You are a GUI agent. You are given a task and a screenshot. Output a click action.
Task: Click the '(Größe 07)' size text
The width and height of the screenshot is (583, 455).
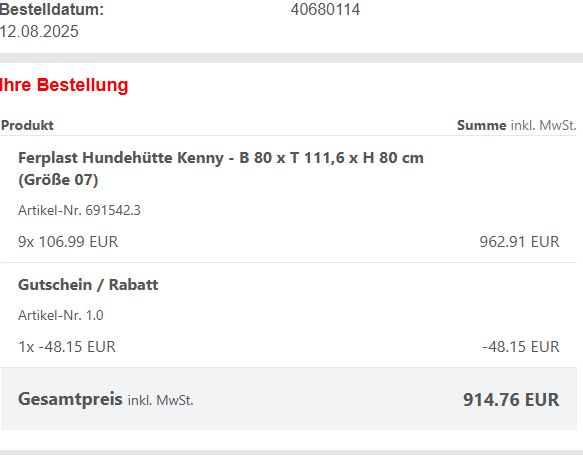pos(58,180)
